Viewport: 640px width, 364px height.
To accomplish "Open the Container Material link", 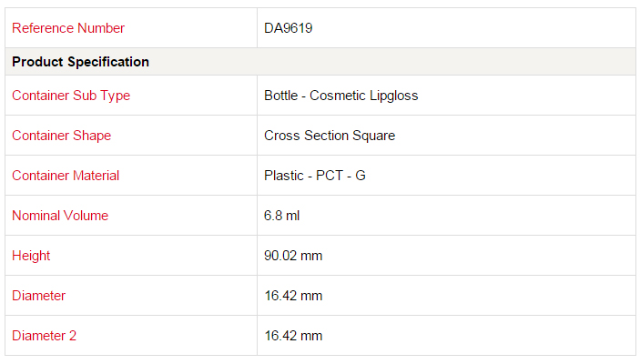I will click(66, 176).
